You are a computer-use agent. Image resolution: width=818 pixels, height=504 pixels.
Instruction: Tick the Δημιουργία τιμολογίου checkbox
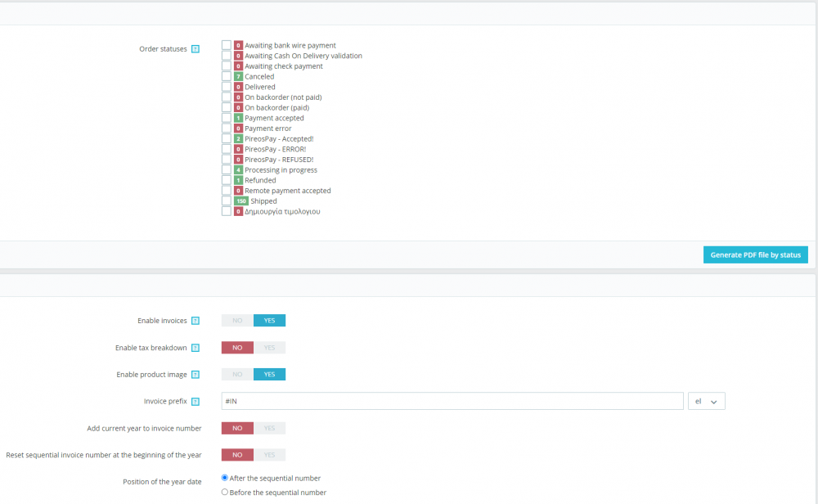point(226,211)
